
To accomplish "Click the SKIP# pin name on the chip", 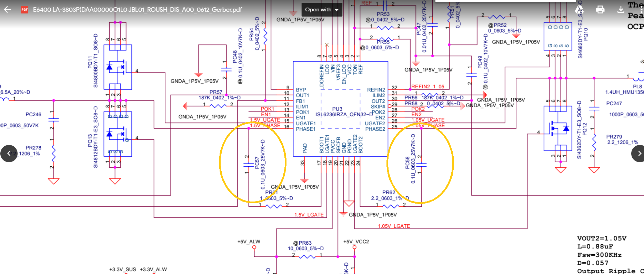I will coord(378,107).
